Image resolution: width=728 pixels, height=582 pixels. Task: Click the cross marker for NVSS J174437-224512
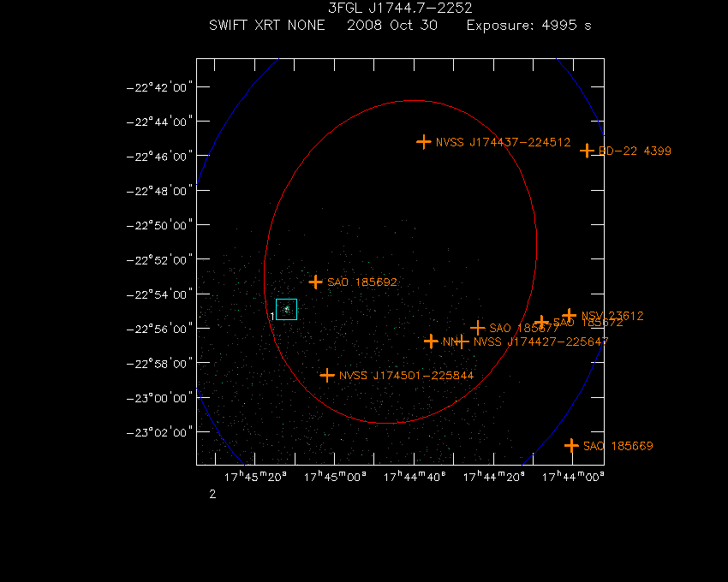[423, 141]
